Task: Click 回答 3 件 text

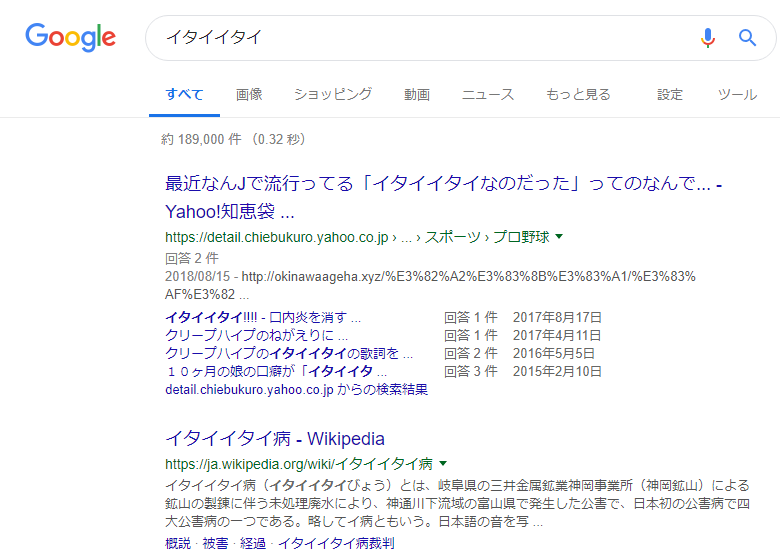Action: coord(471,371)
